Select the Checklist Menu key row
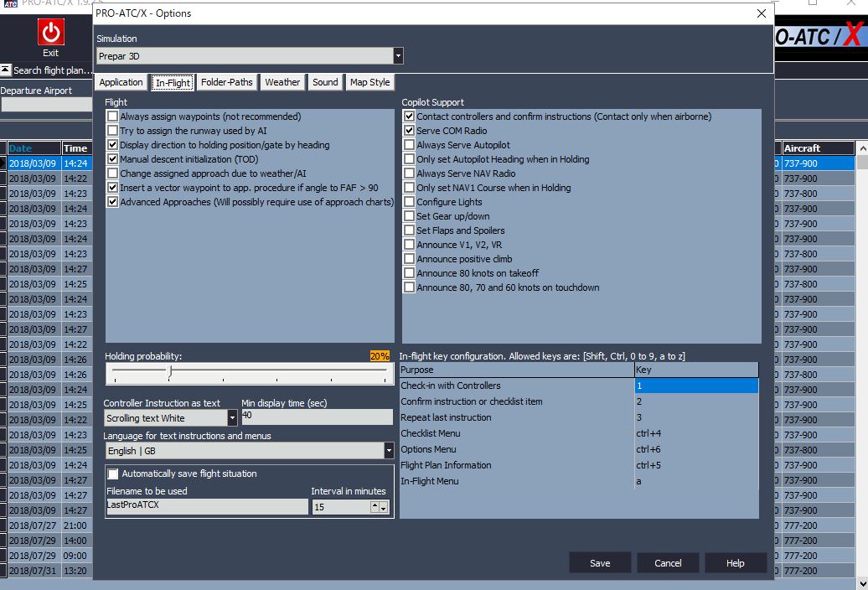 pyautogui.click(x=579, y=433)
